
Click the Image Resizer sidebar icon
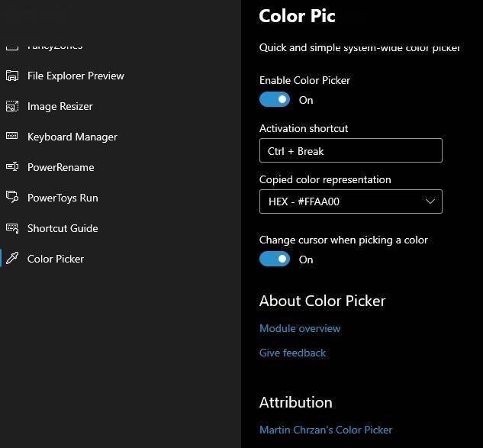pyautogui.click(x=12, y=106)
